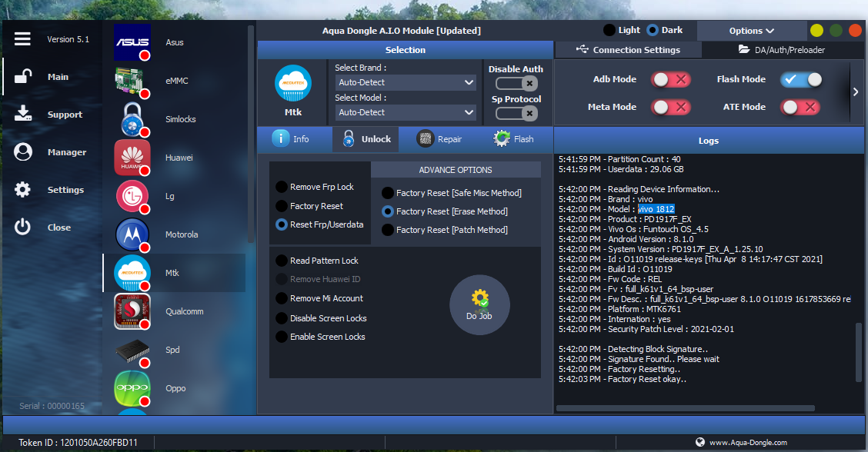The image size is (868, 452).
Task: Click the Main sidebar label
Action: coord(58,77)
